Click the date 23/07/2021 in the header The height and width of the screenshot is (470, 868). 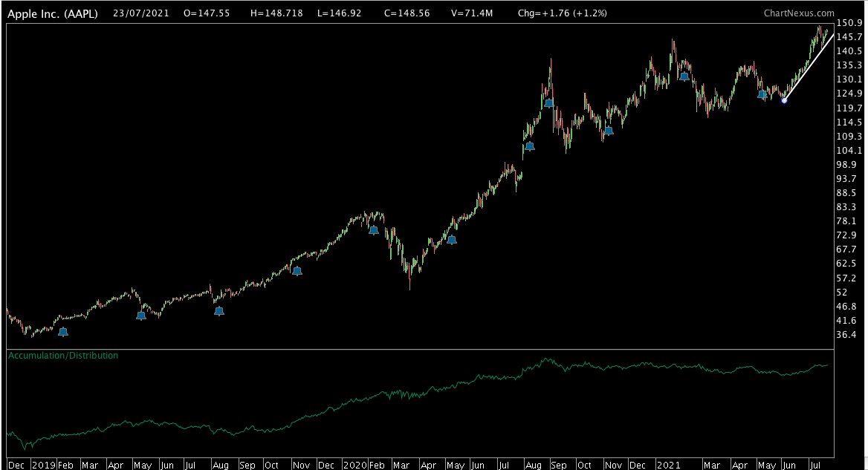pyautogui.click(x=141, y=13)
